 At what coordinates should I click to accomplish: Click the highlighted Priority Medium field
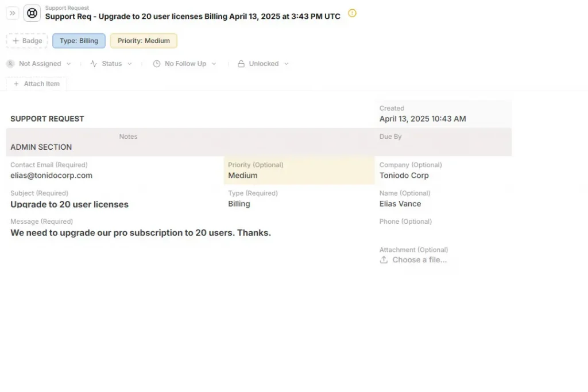tap(299, 170)
